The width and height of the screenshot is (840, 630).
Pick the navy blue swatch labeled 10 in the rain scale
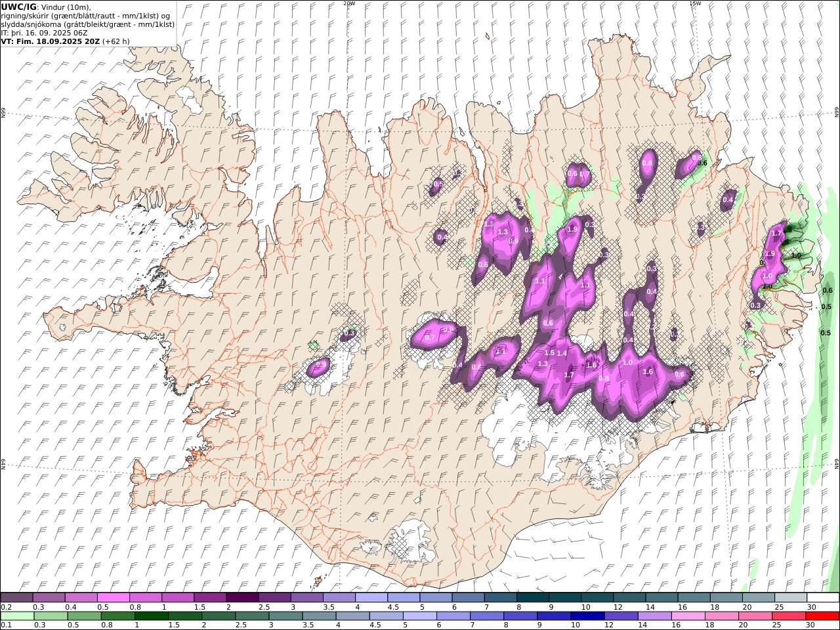point(587,616)
